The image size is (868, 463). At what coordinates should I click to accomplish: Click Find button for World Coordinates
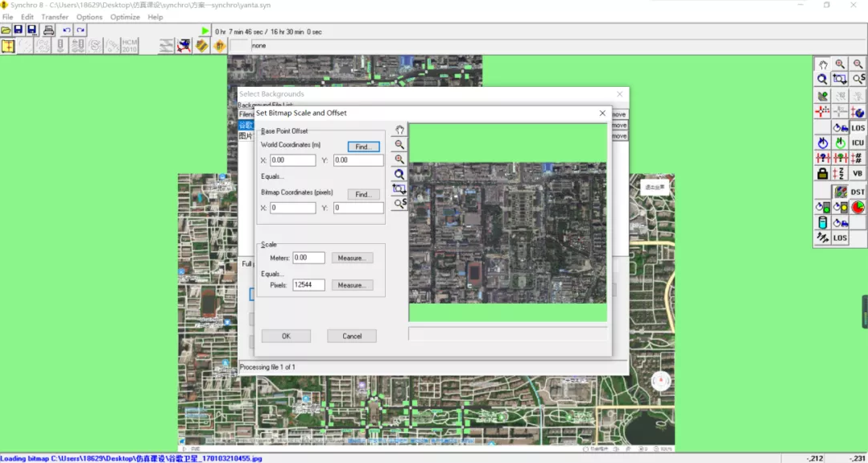363,147
